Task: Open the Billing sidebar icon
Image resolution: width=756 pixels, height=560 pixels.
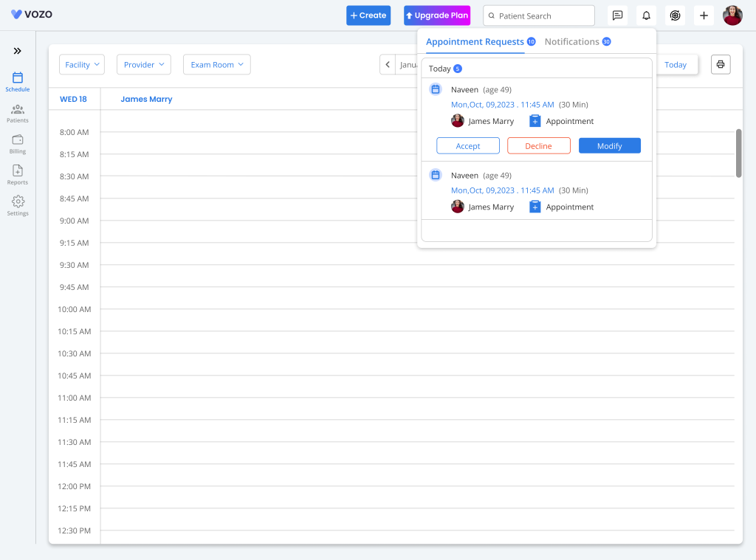Action: [18, 144]
